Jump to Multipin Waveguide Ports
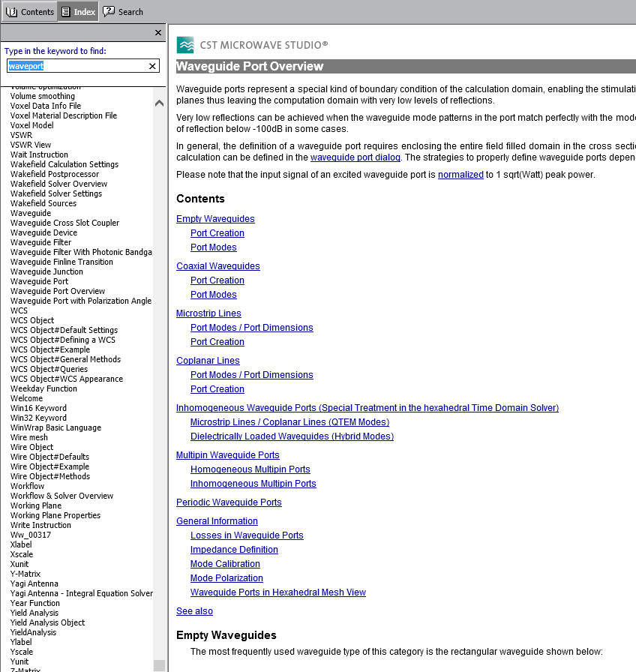The height and width of the screenshot is (672, 636). click(227, 455)
